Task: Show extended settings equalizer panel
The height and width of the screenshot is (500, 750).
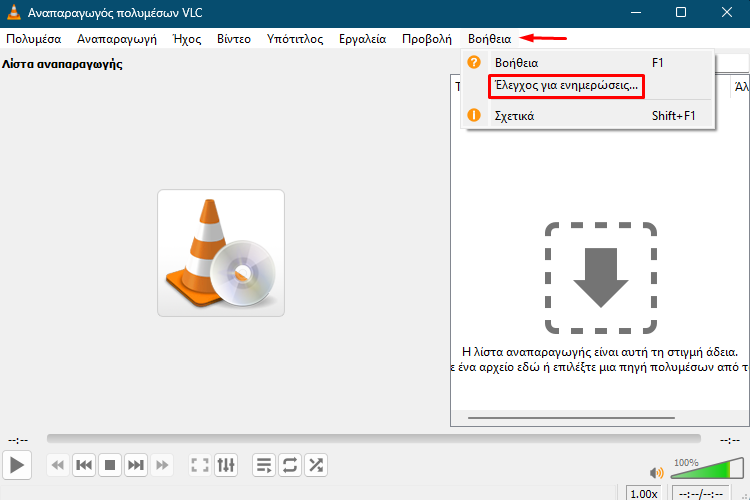Action: coord(226,465)
